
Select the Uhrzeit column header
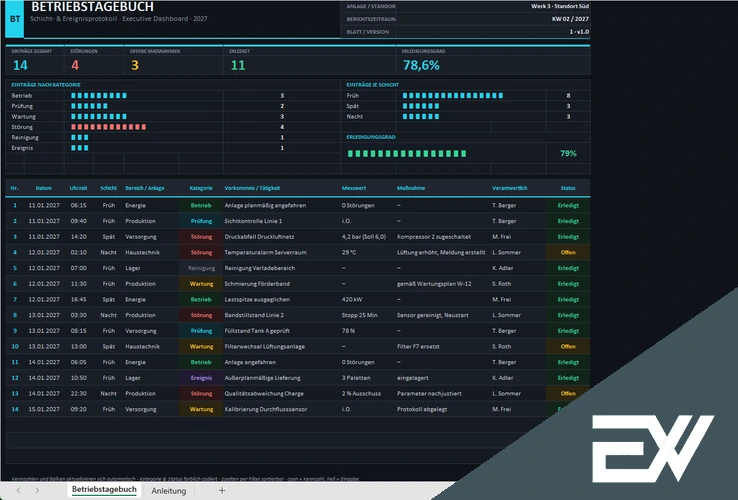(78, 188)
